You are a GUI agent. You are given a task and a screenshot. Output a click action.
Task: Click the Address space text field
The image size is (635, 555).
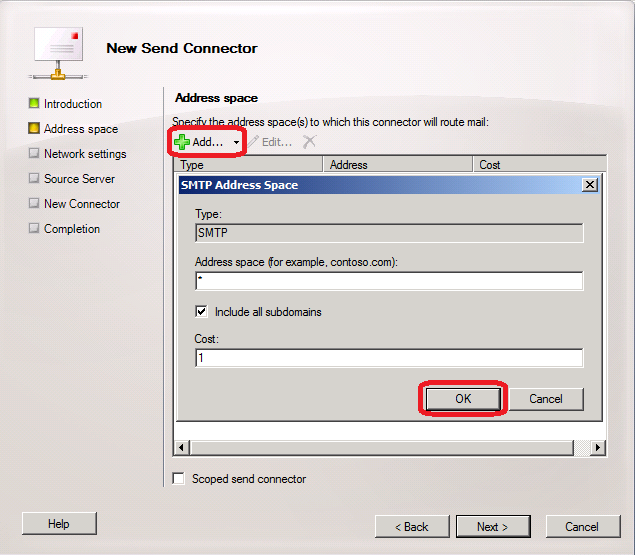(389, 281)
